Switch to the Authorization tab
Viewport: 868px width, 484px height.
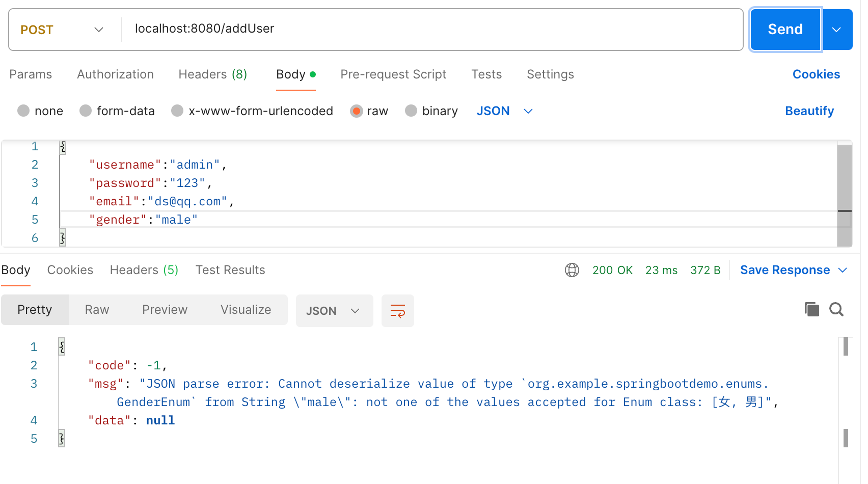tap(115, 74)
